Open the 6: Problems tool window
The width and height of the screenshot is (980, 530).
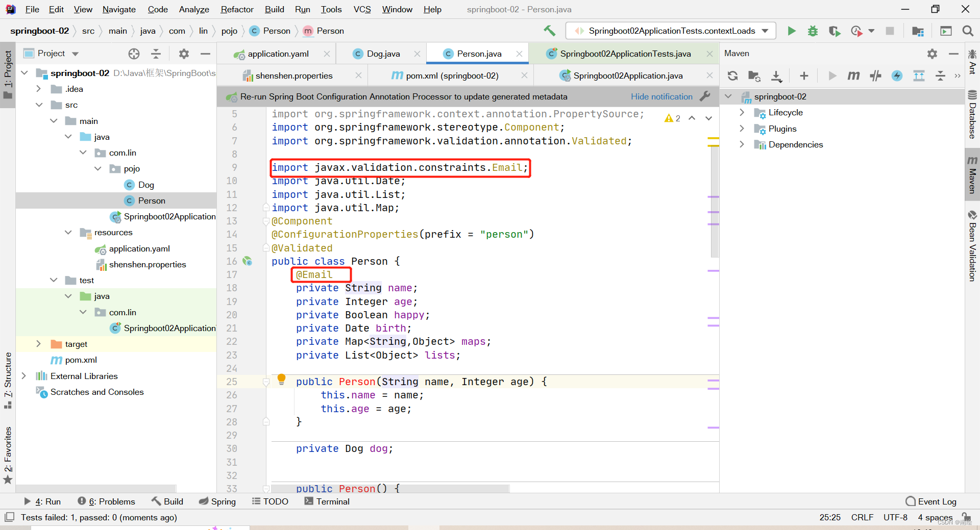click(106, 501)
